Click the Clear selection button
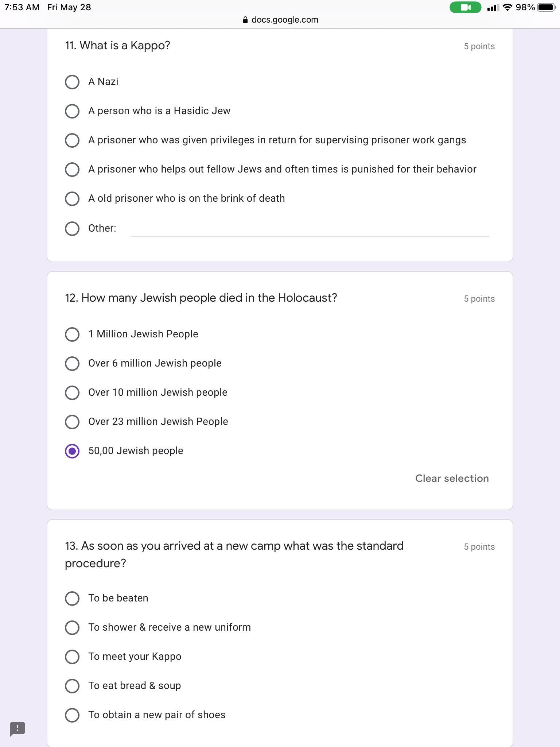The image size is (560, 747). tap(452, 479)
